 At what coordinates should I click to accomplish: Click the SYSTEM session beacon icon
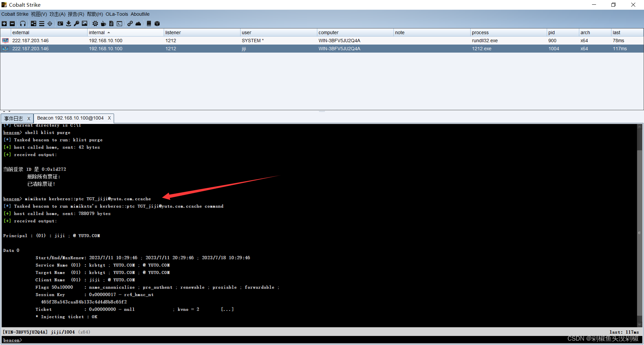tap(5, 41)
